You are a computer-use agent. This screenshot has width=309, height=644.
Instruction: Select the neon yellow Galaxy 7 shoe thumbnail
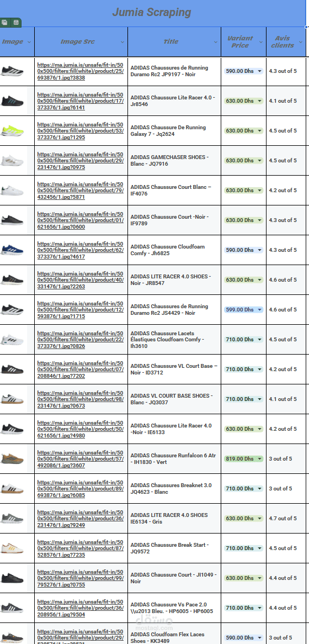pyautogui.click(x=12, y=131)
